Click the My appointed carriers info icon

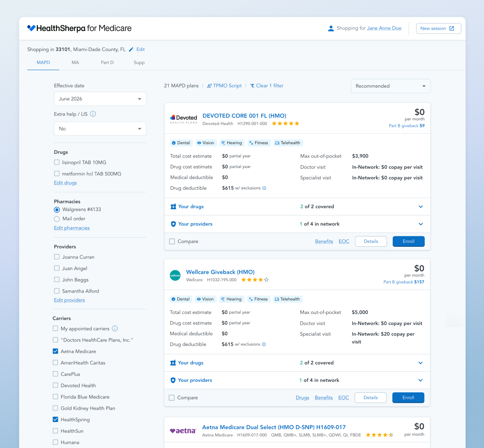(x=115, y=328)
